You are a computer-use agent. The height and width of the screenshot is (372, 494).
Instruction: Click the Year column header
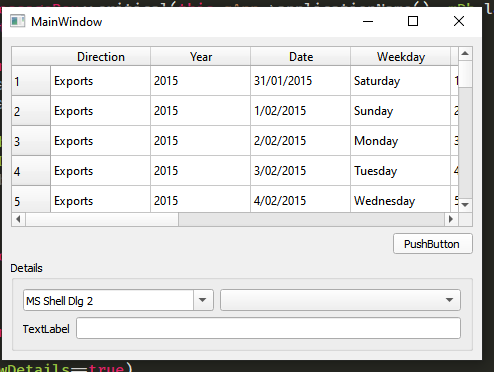pyautogui.click(x=201, y=56)
